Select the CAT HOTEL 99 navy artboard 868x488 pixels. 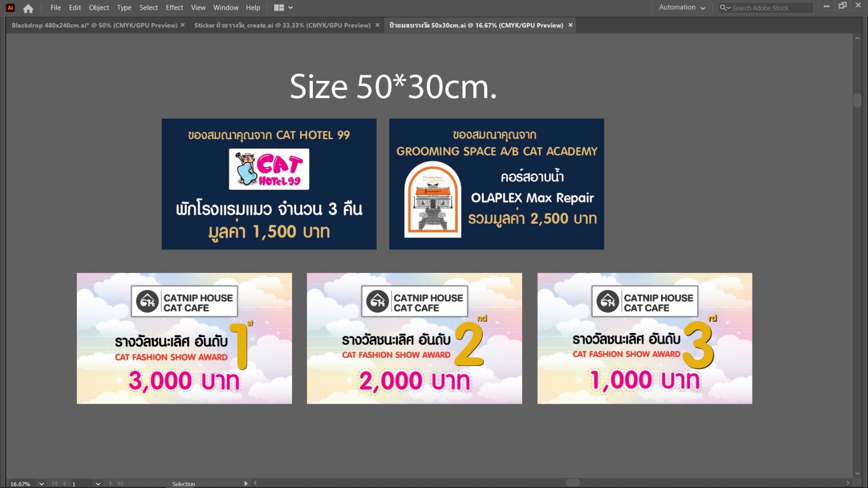tap(269, 184)
